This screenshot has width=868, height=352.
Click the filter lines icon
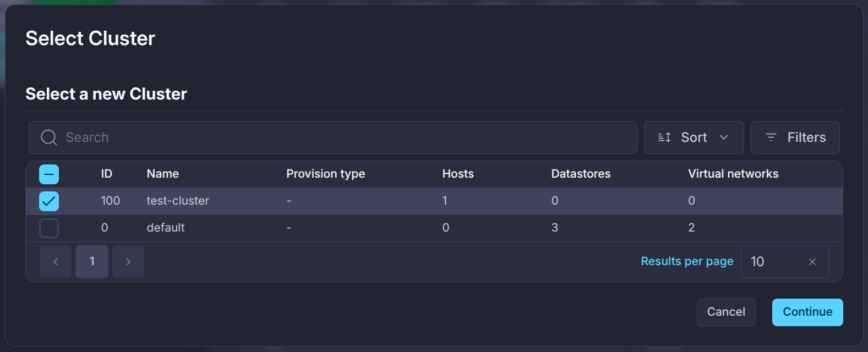[771, 137]
